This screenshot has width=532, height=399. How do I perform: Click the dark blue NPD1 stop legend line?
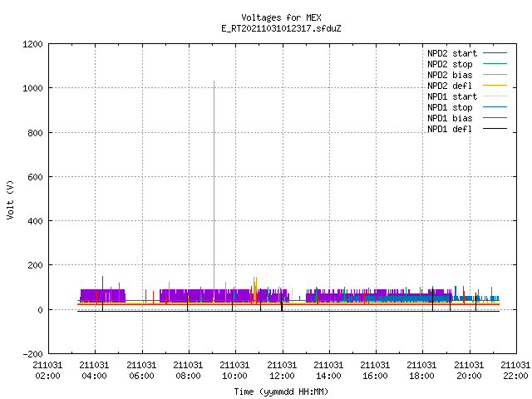click(x=495, y=107)
